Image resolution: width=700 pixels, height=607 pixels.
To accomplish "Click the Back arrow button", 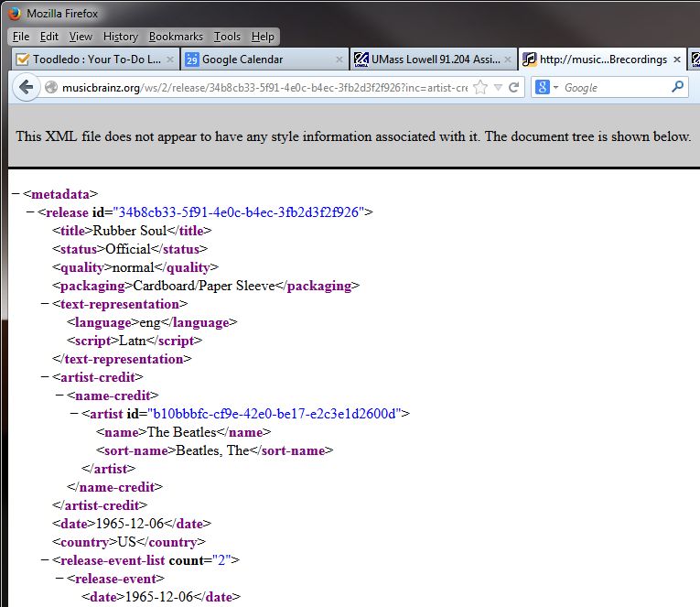I will (27, 87).
